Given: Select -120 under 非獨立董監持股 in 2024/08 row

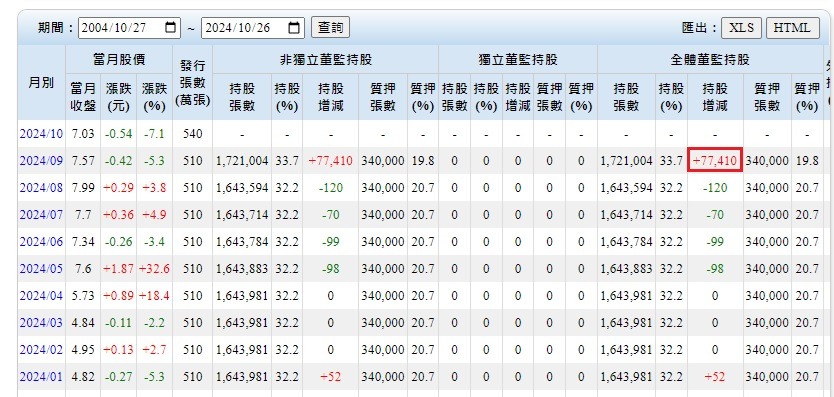Looking at the screenshot, I should point(330,188).
